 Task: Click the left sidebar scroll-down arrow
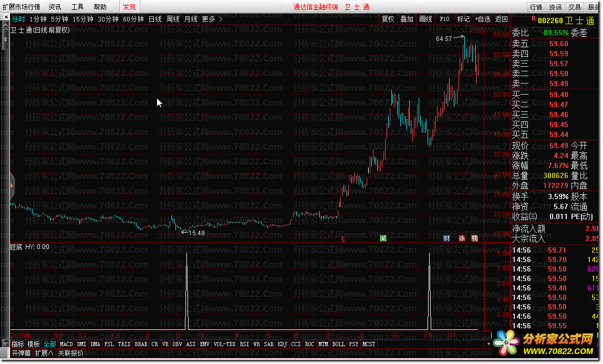coord(5,342)
